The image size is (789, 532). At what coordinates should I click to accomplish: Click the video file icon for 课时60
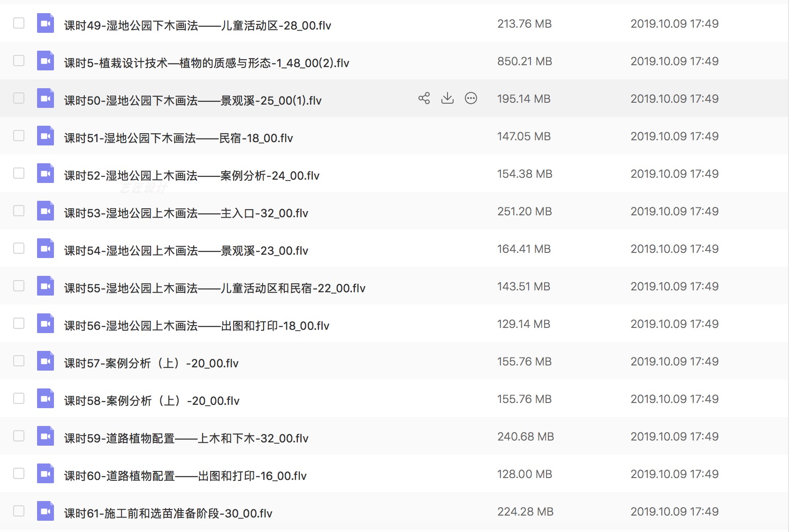[x=46, y=473]
